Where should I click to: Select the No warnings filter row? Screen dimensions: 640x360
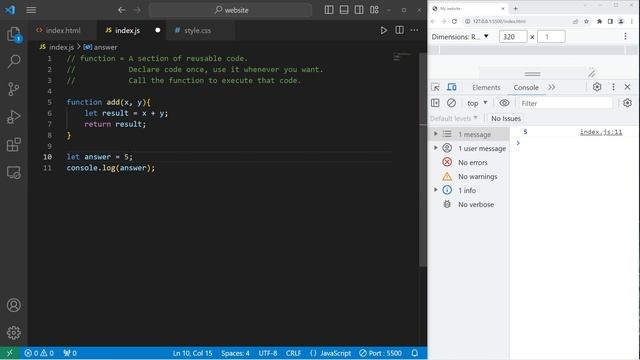tap(469, 177)
